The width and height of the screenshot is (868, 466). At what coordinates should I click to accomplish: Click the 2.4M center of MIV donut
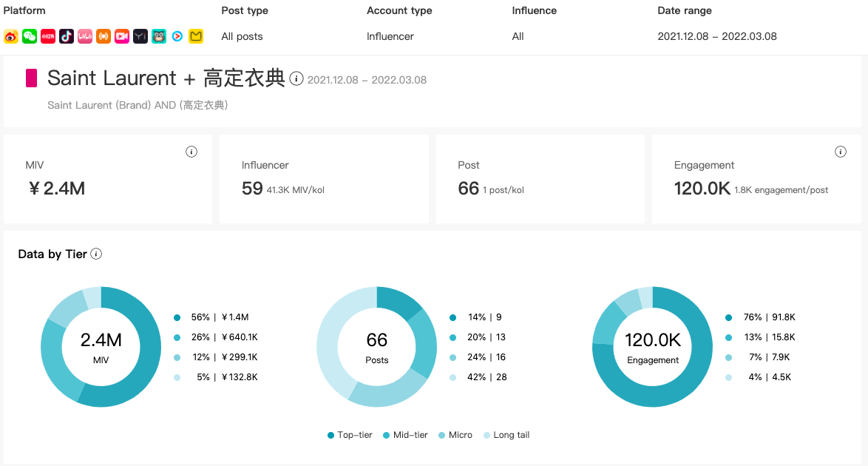point(101,347)
